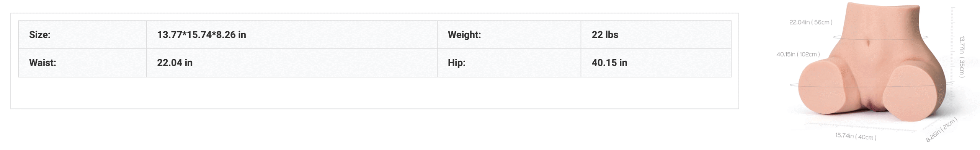Click the 22.04in (56cm) annotation

click(811, 22)
